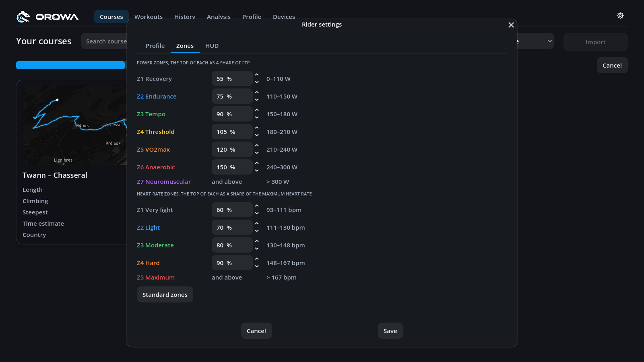Decrease Z6 Anaerobic percentage
Screen dimensions: 644x362
[257, 171]
